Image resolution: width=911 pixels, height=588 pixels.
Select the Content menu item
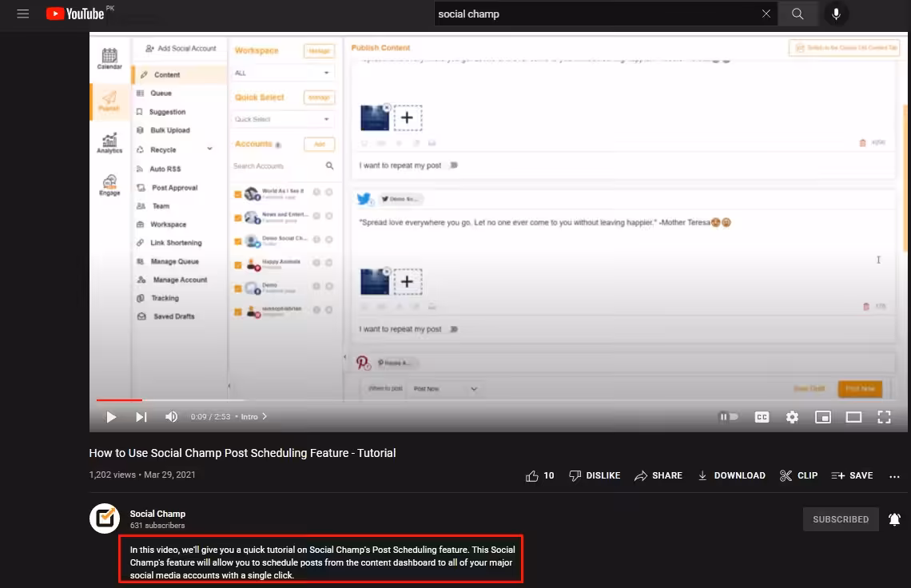180,75
